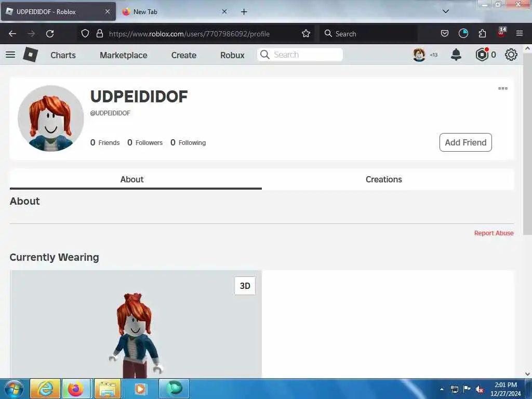The height and width of the screenshot is (399, 532).
Task: Open the Firefox application menu
Action: (520, 33)
